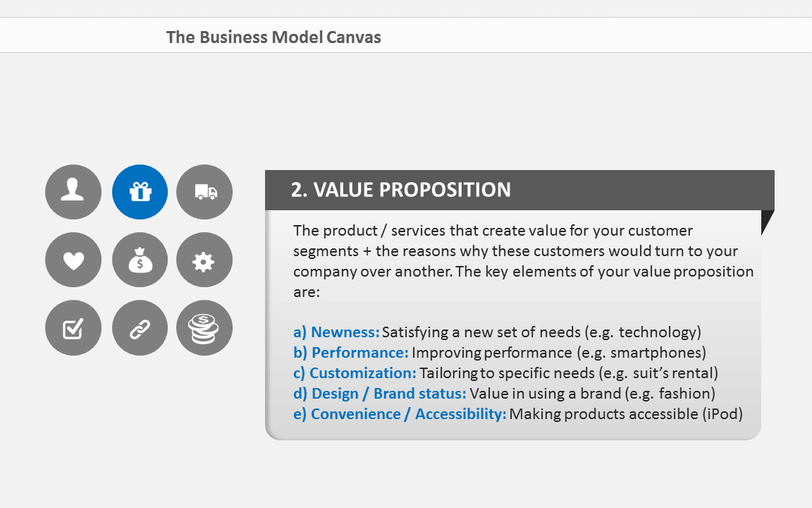The width and height of the screenshot is (812, 508).
Task: Open the checkmark key activities icon
Action: (x=73, y=327)
